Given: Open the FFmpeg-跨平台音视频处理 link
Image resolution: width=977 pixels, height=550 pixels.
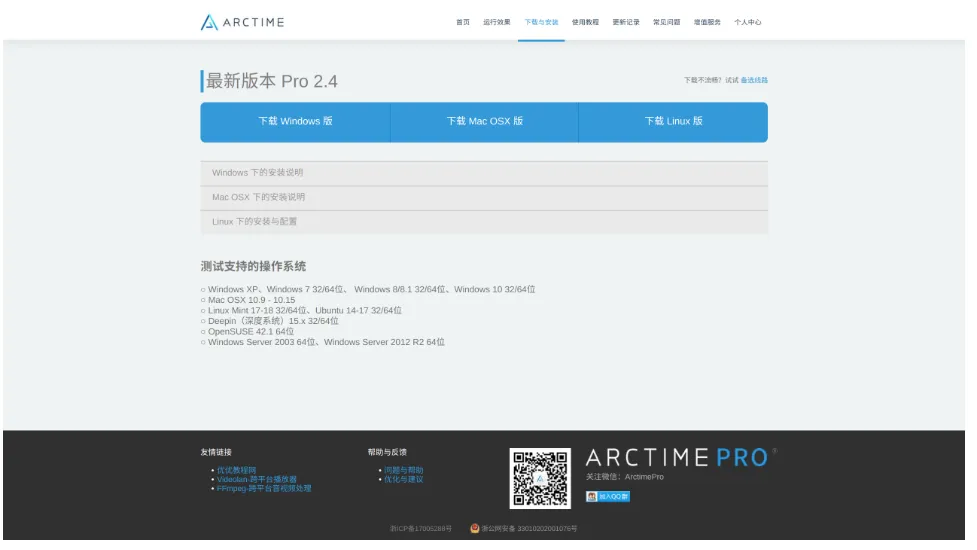Looking at the screenshot, I should (x=264, y=489).
